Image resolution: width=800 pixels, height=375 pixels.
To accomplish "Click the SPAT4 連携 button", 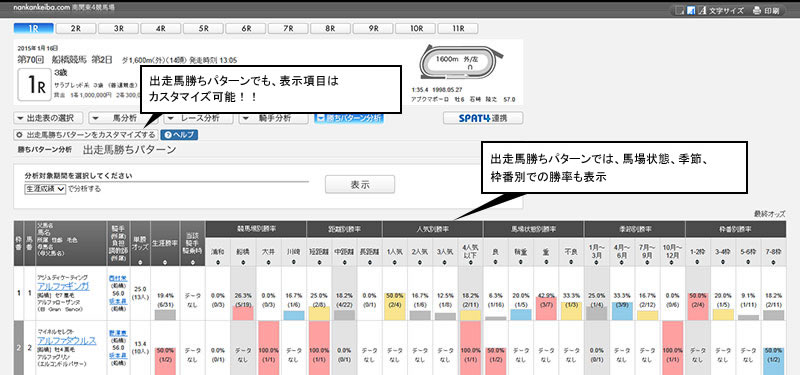I will [483, 118].
